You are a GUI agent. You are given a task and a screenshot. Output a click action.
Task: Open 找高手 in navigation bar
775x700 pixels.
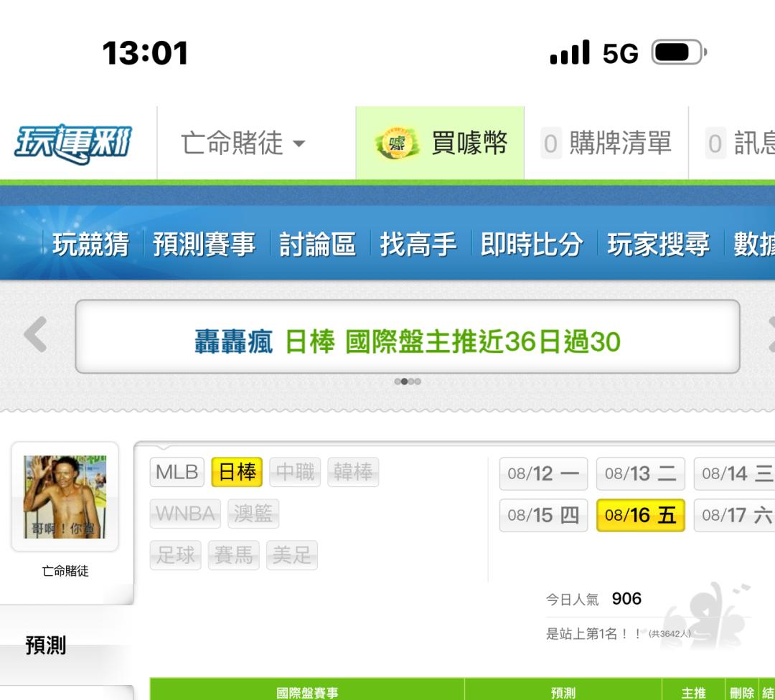pyautogui.click(x=418, y=244)
